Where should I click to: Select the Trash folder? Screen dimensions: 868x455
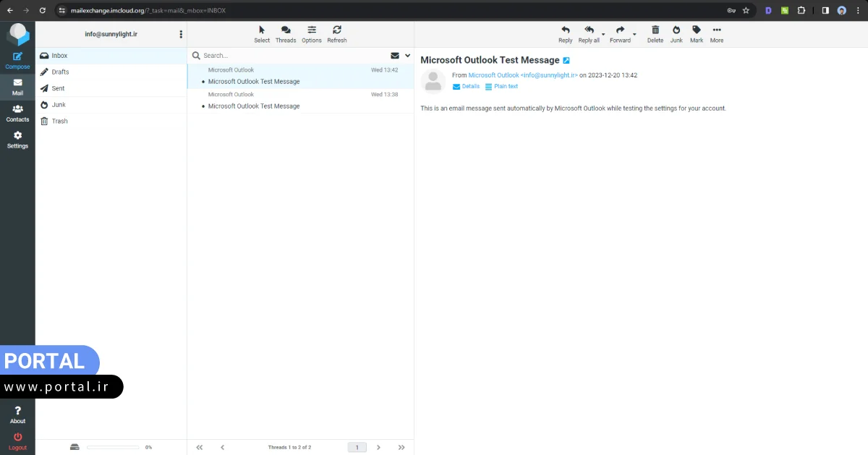tap(59, 122)
